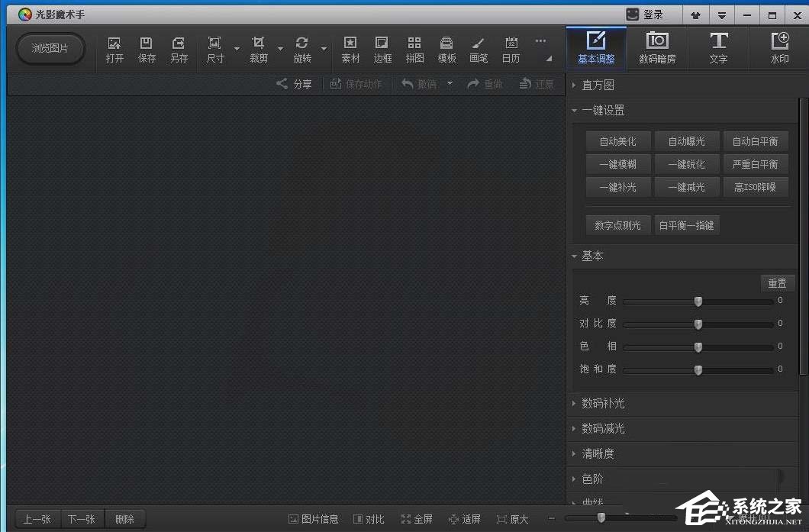Image resolution: width=809 pixels, height=532 pixels.
Task: Open the 文字 text tab
Action: click(x=718, y=47)
